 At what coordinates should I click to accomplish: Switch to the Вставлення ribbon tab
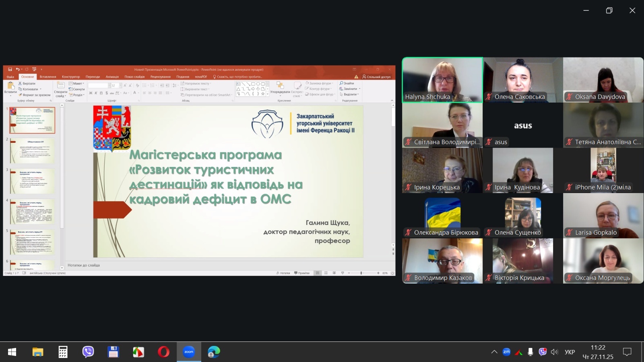(48, 76)
